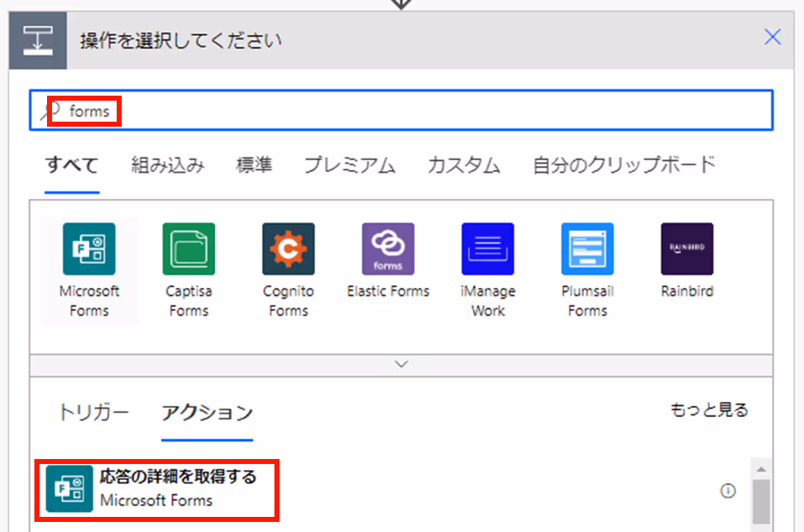Select the Cognito Forms connector icon
Image resolution: width=804 pixels, height=532 pixels.
click(288, 249)
